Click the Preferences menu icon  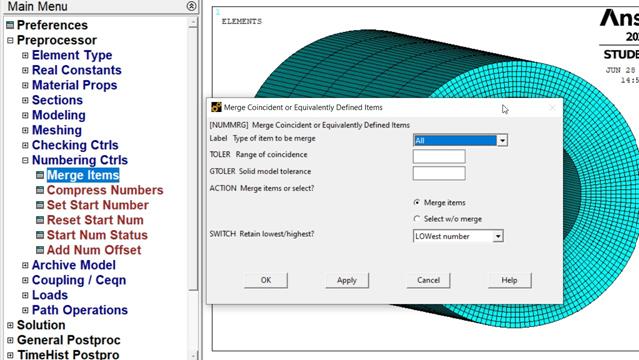[x=10, y=25]
